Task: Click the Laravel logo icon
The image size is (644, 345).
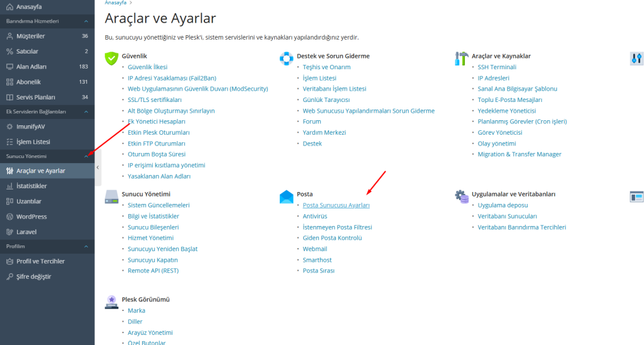Action: tap(9, 232)
